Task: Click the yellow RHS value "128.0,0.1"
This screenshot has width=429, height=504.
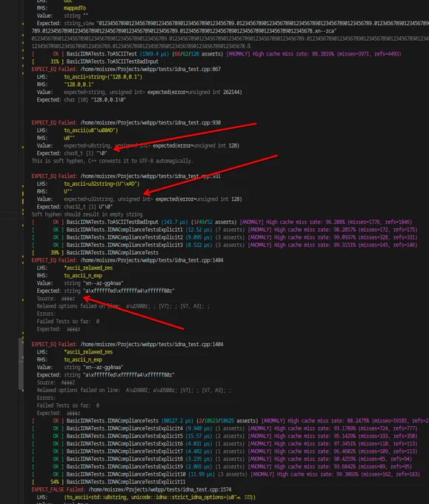Action: (x=79, y=84)
